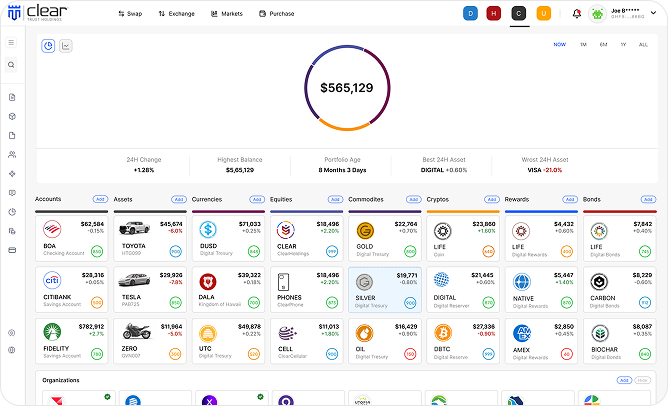Select the blue D account avatar
Screen dimensions: 668x406
click(x=470, y=14)
